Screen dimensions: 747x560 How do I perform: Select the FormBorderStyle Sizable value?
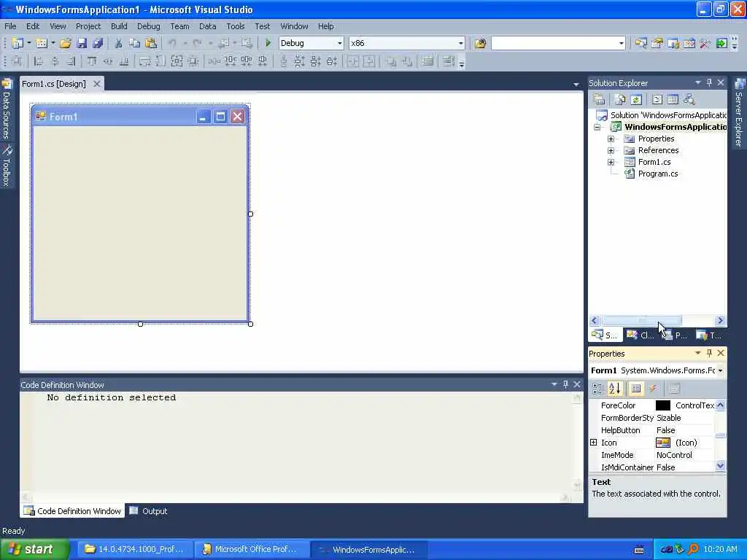coord(668,418)
